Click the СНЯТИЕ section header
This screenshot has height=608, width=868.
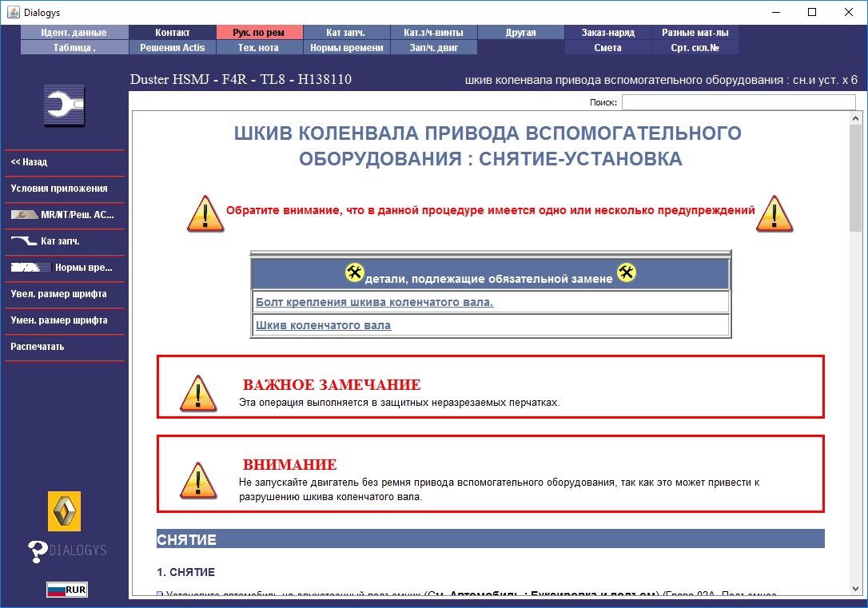(491, 538)
